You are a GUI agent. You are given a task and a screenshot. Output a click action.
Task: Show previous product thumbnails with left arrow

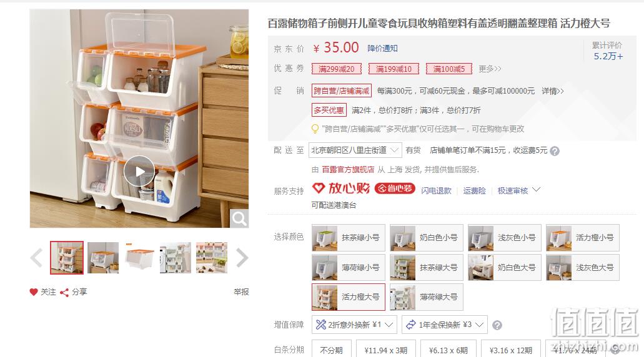[37, 258]
